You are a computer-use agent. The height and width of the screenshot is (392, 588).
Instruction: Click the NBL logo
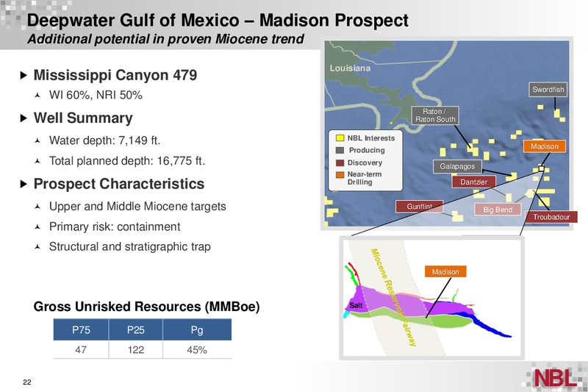click(556, 377)
